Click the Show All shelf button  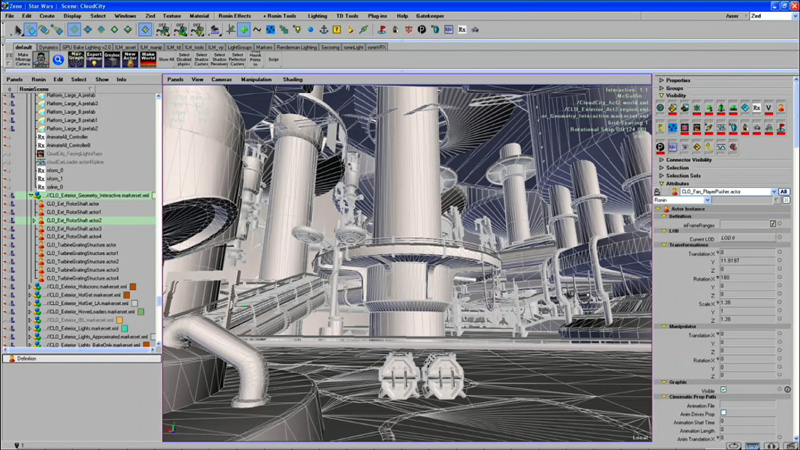click(166, 60)
